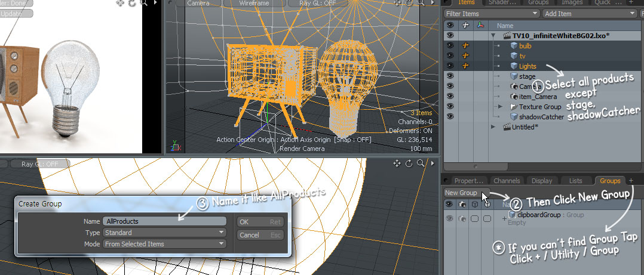Toggle visibility eye of clipboardGroup

pos(450,219)
